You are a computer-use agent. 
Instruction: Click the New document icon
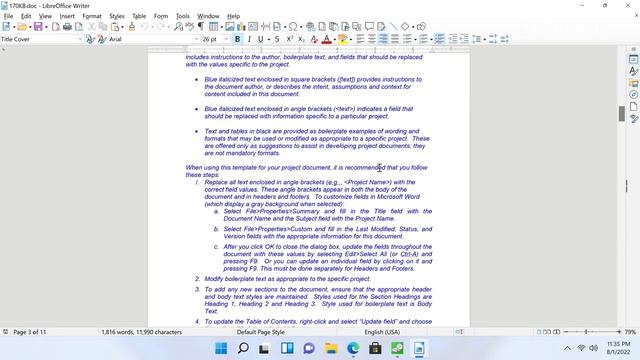tap(6, 27)
